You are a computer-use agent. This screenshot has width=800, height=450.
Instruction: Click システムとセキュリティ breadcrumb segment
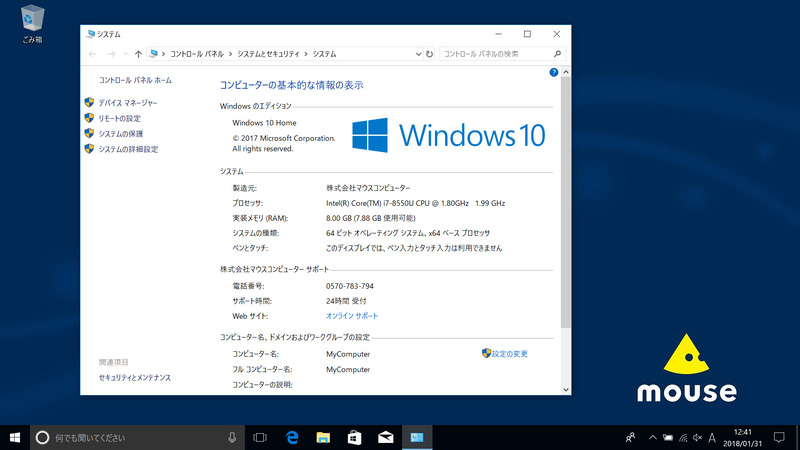click(268, 54)
